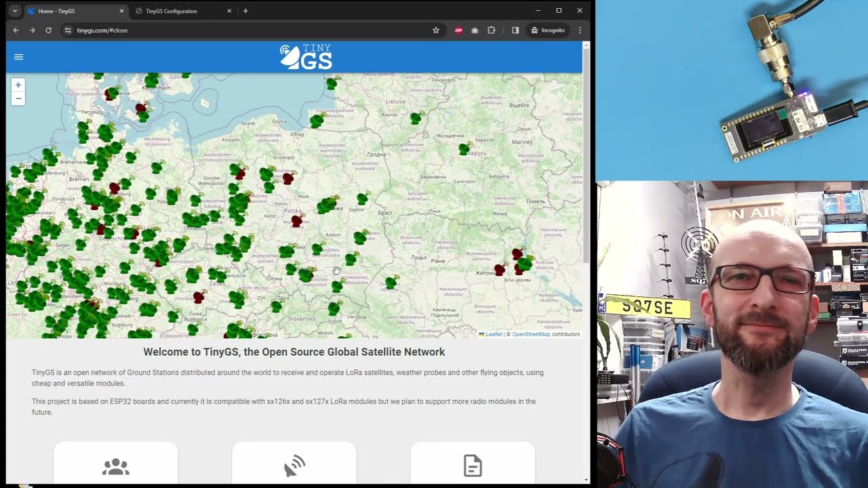Open the tab search dropdown
The width and height of the screenshot is (868, 488).
14,11
